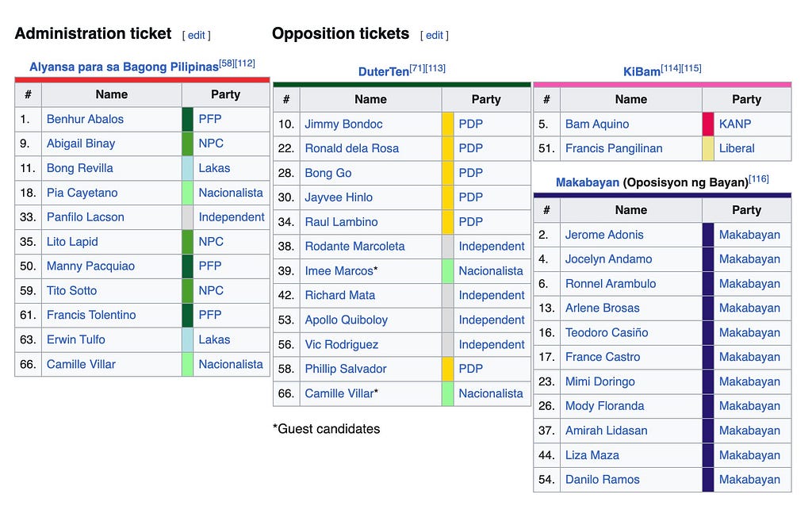Open the KiBam ticket link
This screenshot has width=812, height=521.
pyautogui.click(x=642, y=71)
